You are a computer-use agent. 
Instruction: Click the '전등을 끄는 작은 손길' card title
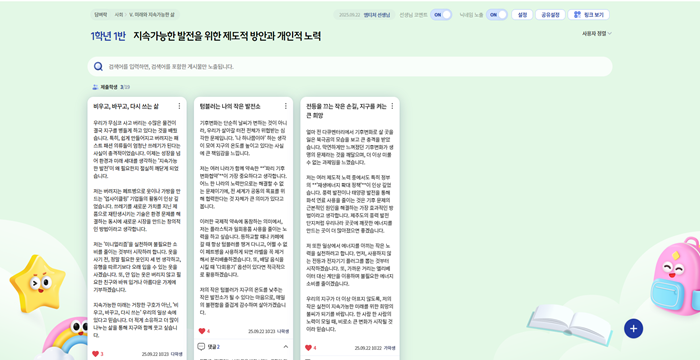346,111
